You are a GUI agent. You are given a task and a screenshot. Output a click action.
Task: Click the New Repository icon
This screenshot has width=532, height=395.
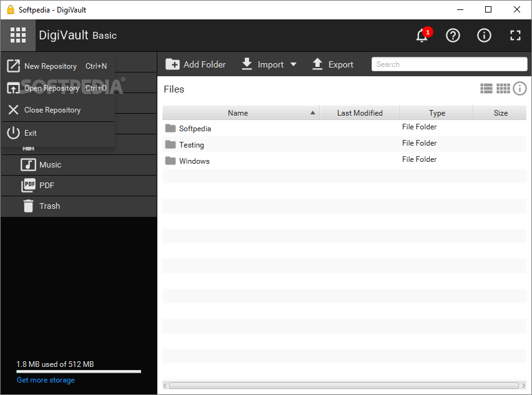coord(14,66)
